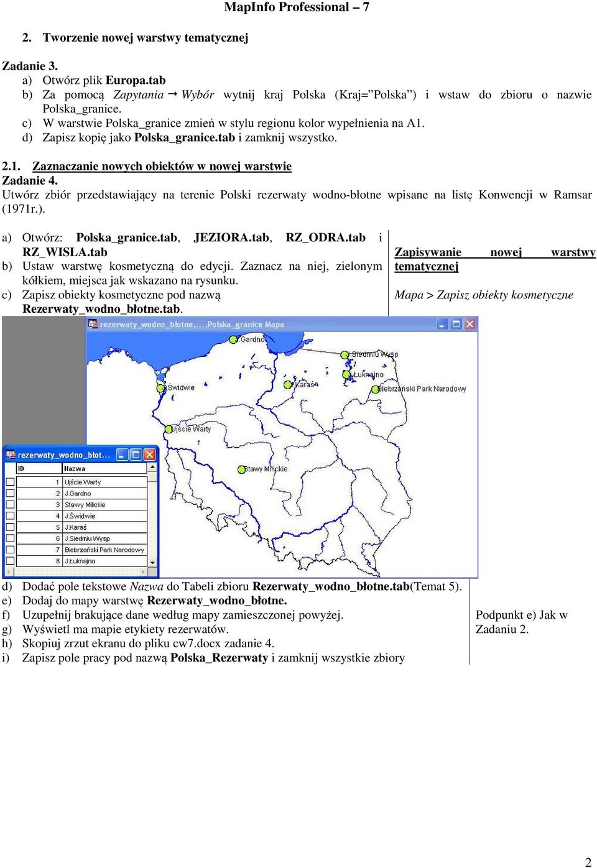The height and width of the screenshot is (868, 597).
Task: Select the Ujście Warty green circle
Action: pyautogui.click(x=168, y=429)
